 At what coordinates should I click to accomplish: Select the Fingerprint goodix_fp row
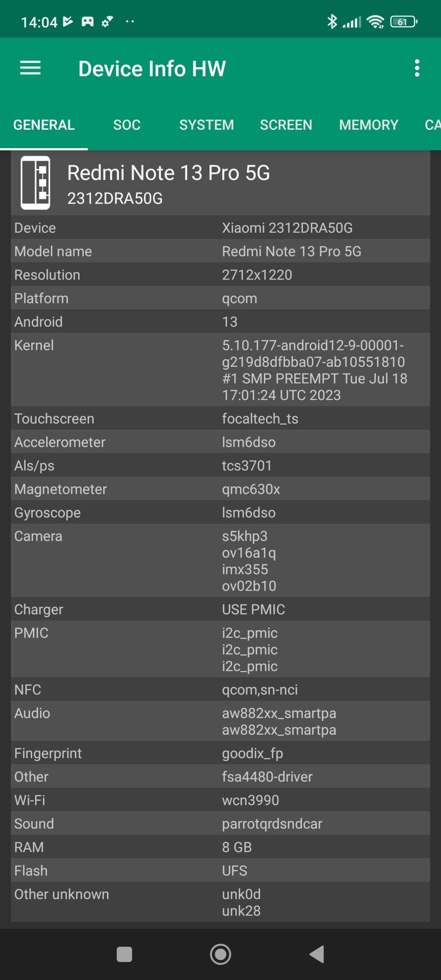click(220, 753)
